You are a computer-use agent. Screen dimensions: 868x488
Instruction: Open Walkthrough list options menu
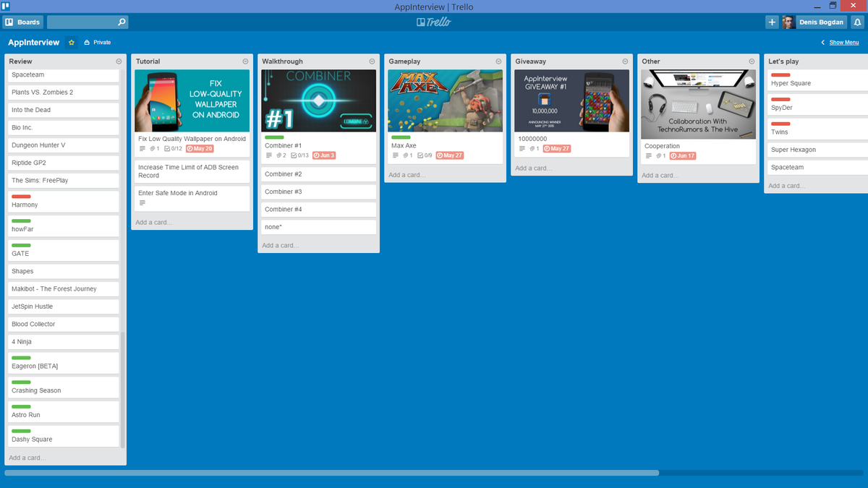point(372,61)
